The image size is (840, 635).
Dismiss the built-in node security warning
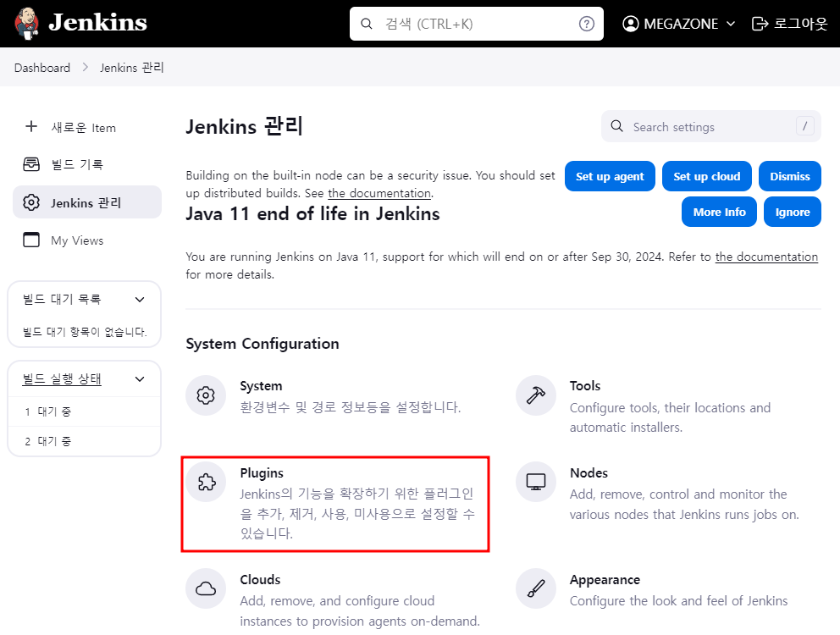[790, 176]
